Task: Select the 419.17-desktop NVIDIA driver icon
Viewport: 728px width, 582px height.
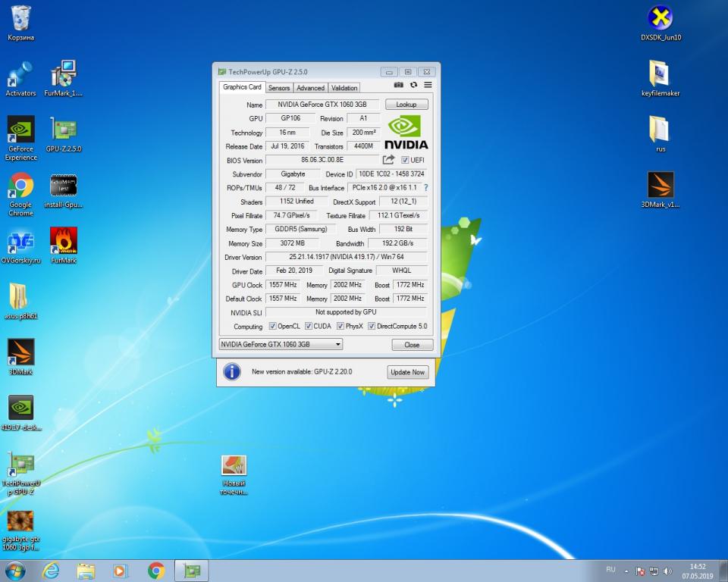Action: [x=20, y=413]
